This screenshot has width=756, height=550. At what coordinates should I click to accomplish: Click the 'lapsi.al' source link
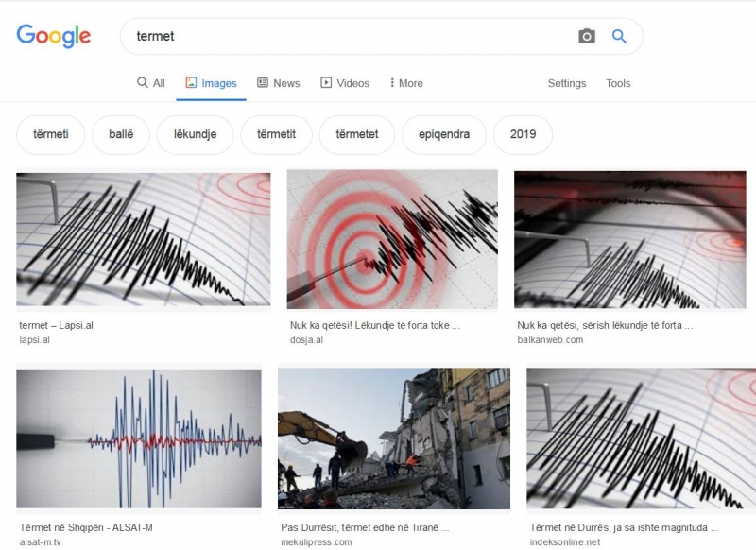point(34,340)
